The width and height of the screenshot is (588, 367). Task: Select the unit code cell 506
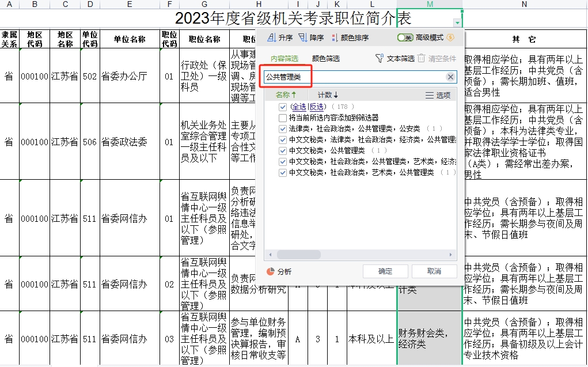(90, 142)
